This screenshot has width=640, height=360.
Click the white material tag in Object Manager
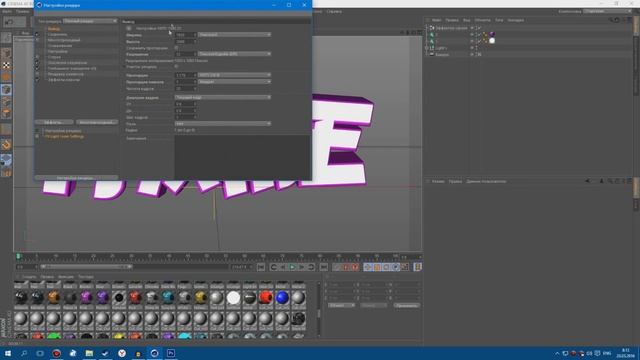click(x=492, y=40)
